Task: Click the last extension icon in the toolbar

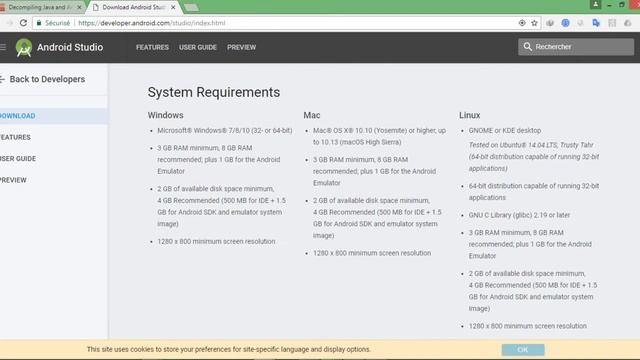Action: tap(627, 23)
